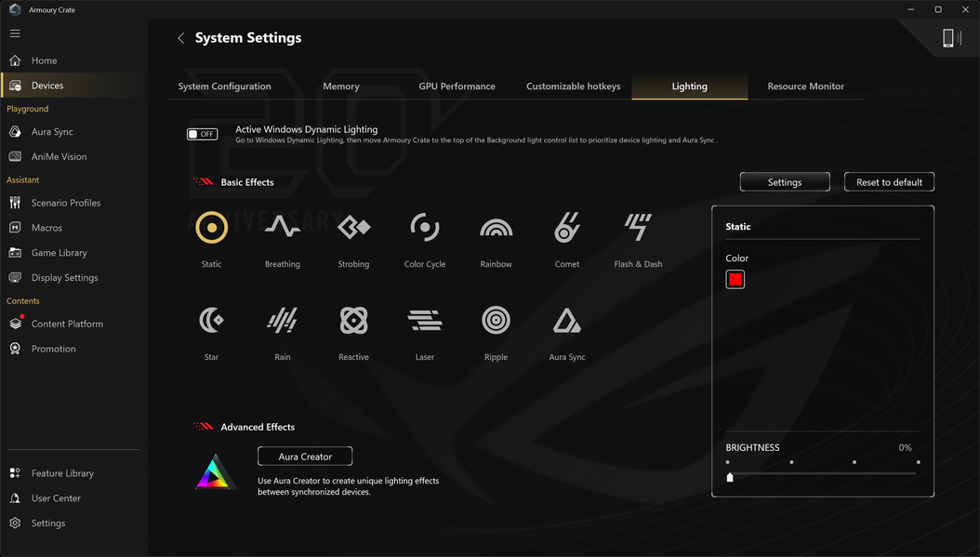Open Game Library in the sidebar
980x557 pixels.
coord(73,253)
